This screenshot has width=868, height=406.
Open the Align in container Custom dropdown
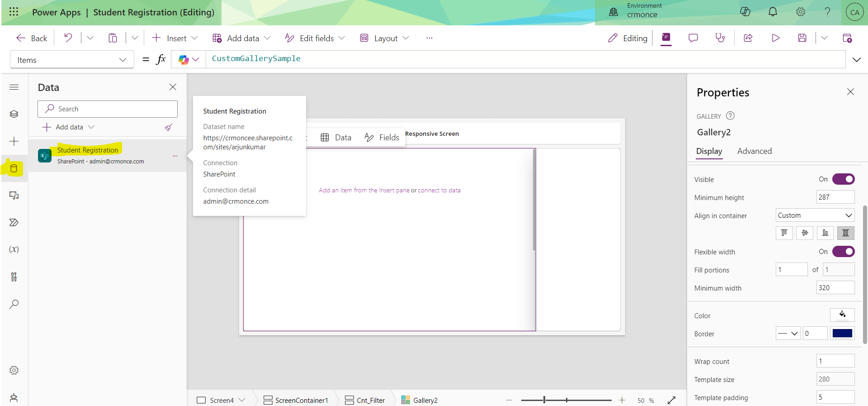[815, 215]
